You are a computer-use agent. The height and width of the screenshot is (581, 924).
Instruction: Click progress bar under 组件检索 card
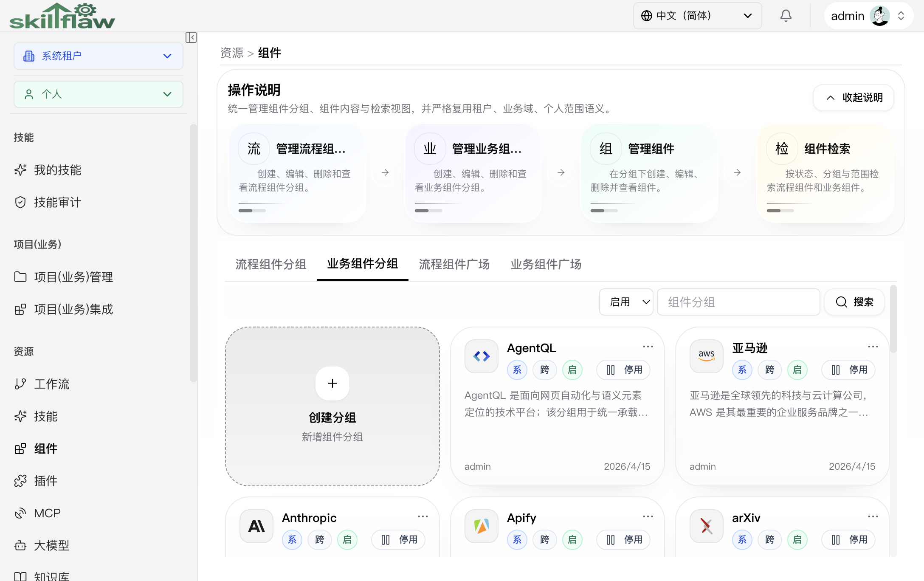tap(780, 211)
